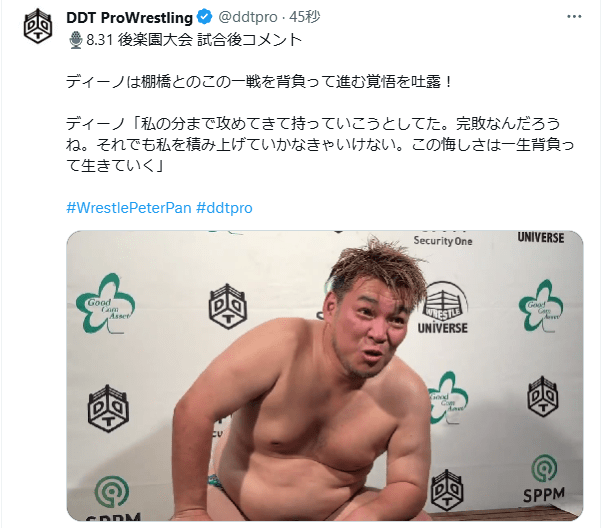
Task: Click the SPPM logo at photo's right
Action: [x=543, y=479]
